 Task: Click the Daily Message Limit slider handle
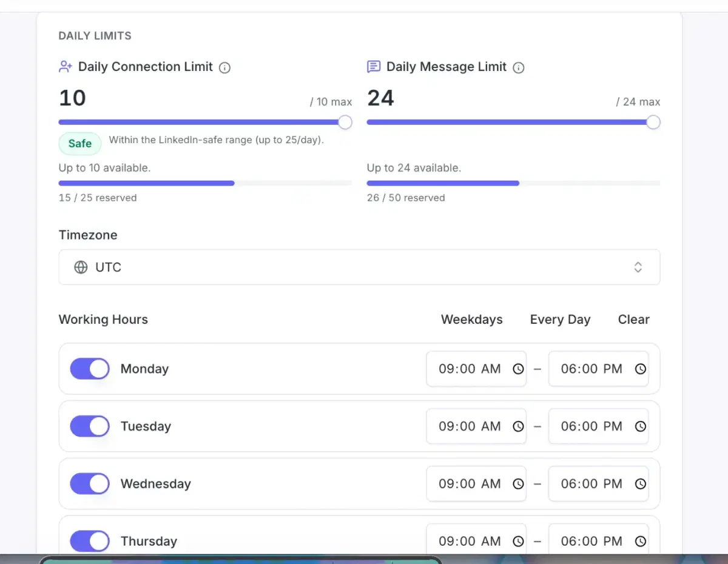point(653,123)
